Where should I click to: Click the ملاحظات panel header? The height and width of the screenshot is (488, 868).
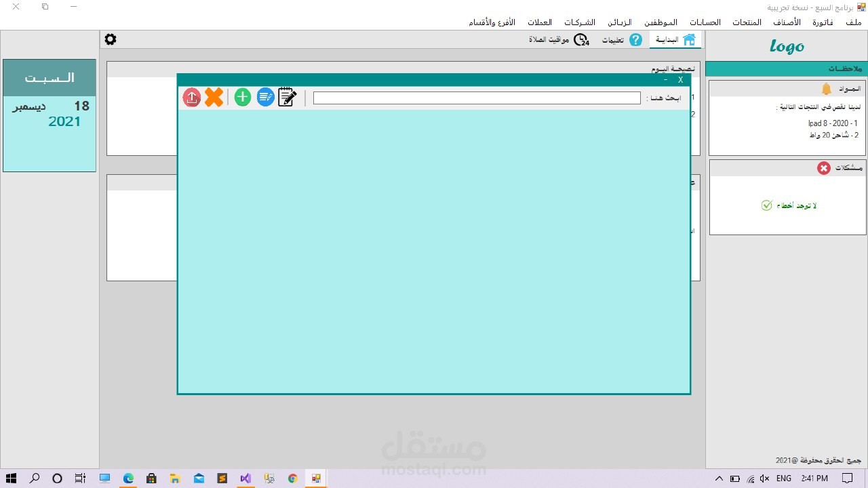click(787, 69)
